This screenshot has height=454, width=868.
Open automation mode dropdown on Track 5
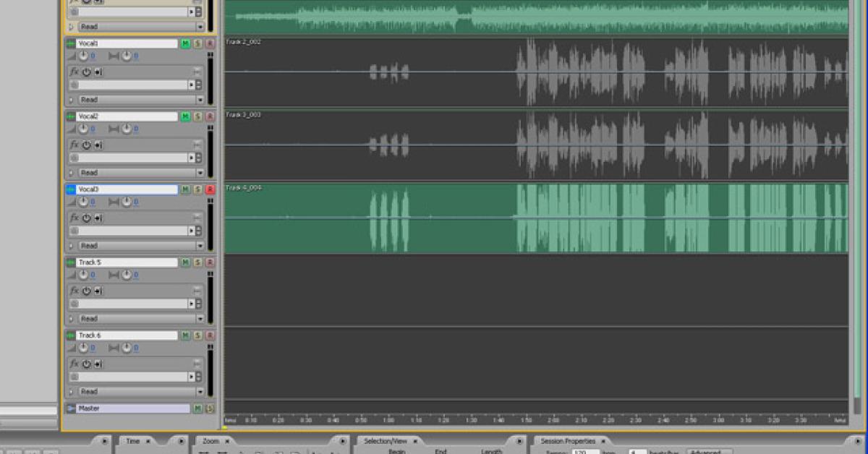pyautogui.click(x=200, y=319)
